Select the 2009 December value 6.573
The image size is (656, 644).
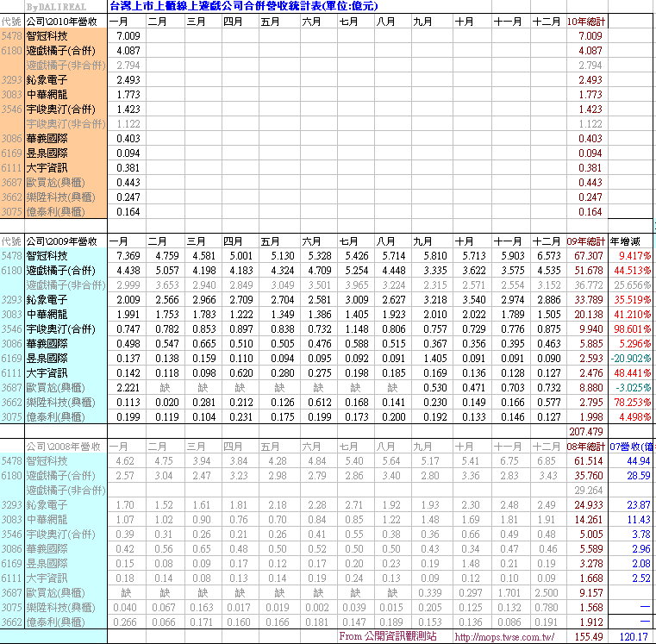[x=548, y=256]
